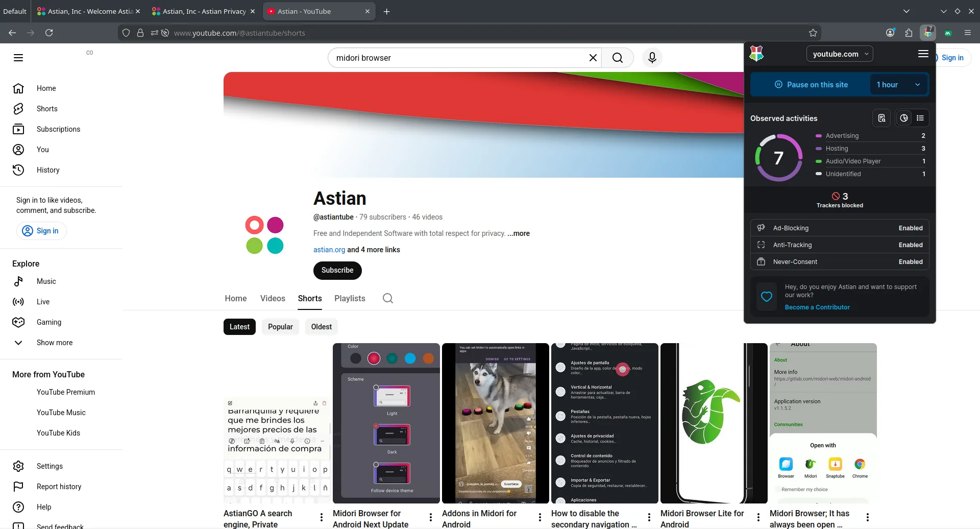Clear the search box with the X icon

click(593, 58)
